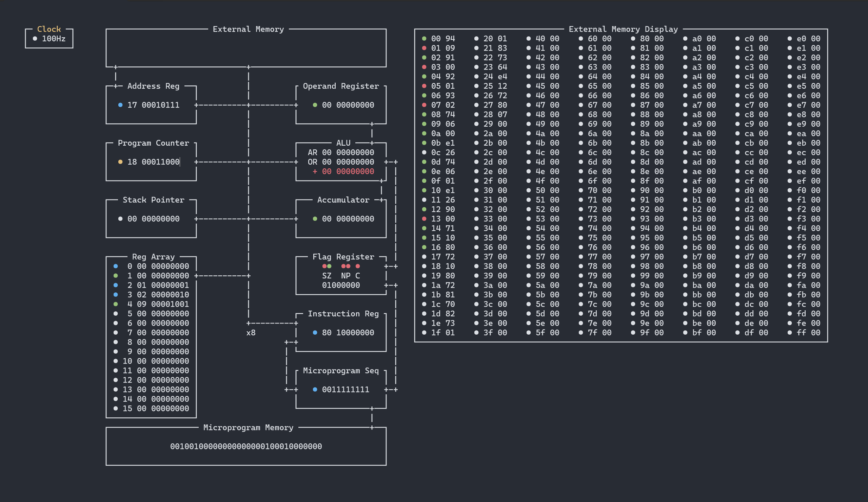Click memory cell 0b e1
The width and height of the screenshot is (868, 502).
pyautogui.click(x=443, y=143)
